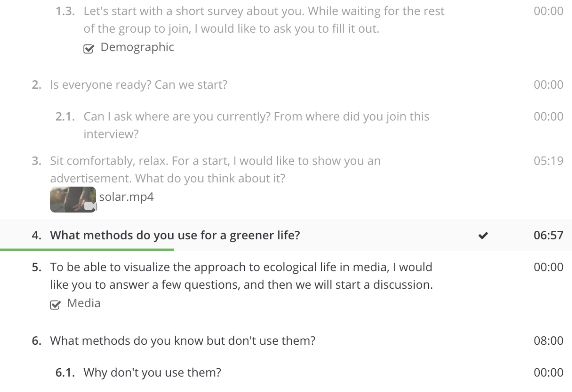Screen dimensions: 572x392
Task: Open the solar.mp4 video thumbnail
Action: (73, 200)
